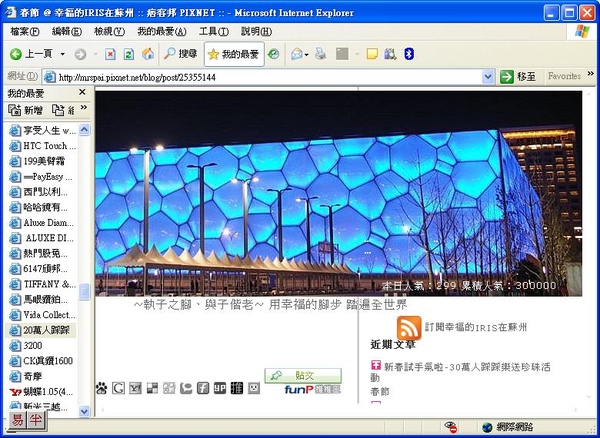
Task: Click the address bar URL field
Action: (x=262, y=78)
